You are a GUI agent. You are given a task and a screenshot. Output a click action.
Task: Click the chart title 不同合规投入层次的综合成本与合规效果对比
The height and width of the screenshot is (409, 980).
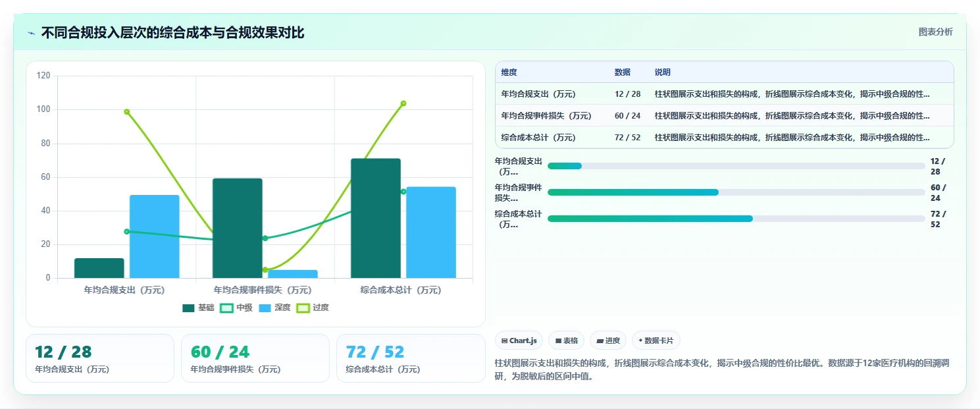point(173,33)
